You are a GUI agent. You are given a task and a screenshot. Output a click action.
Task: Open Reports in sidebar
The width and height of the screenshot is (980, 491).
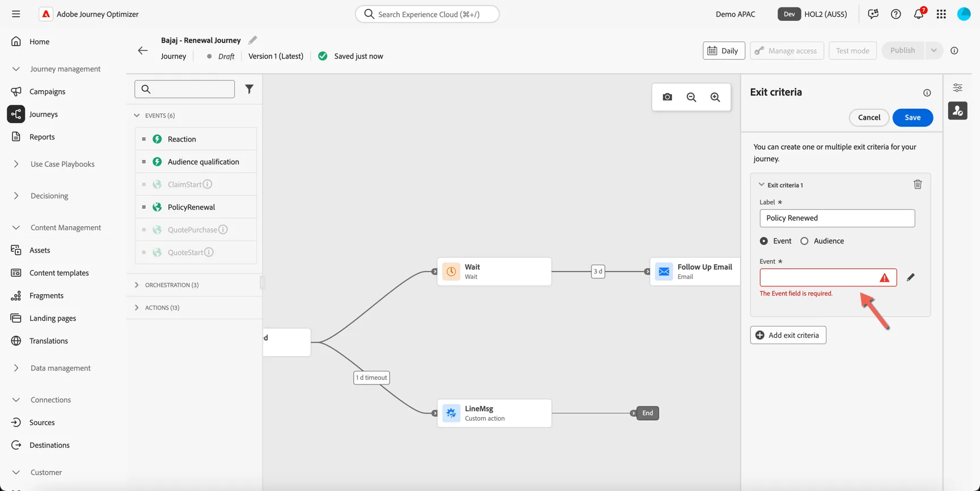(42, 137)
